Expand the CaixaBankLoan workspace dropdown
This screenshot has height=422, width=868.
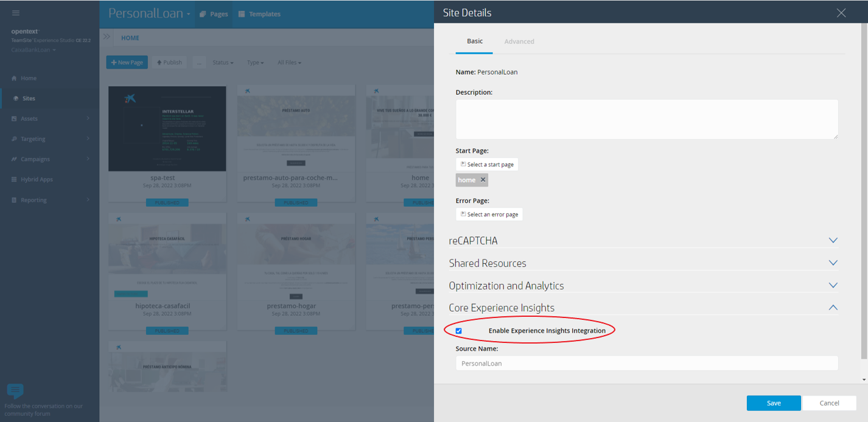point(33,49)
